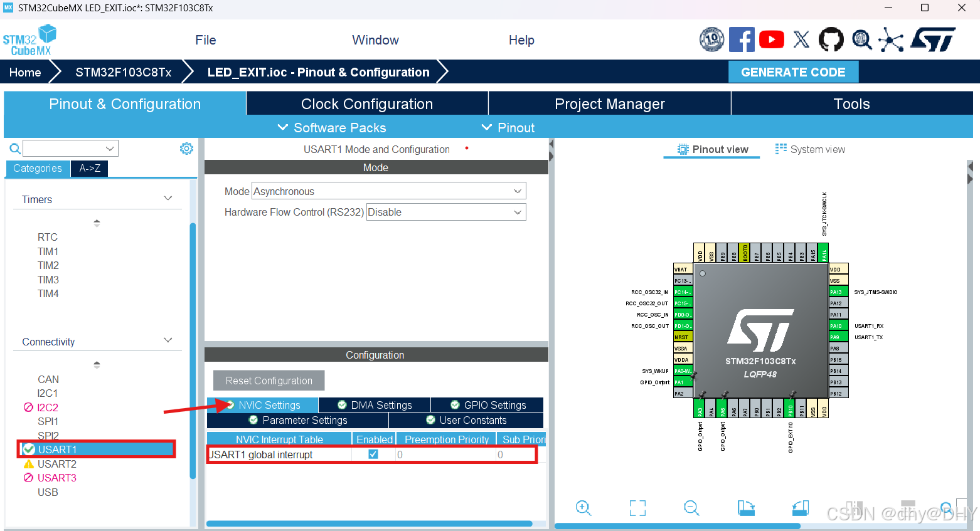Open the X (Twitter) link icon

[801, 39]
